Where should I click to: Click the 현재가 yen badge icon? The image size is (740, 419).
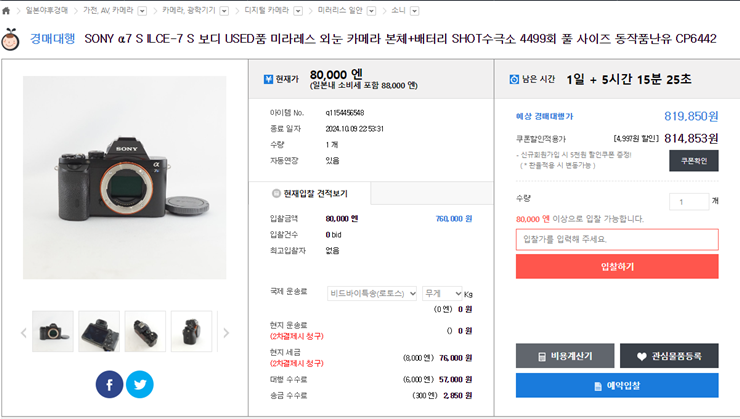pyautogui.click(x=268, y=79)
